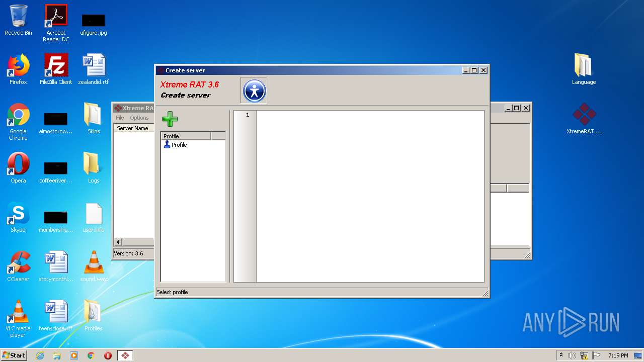
Task: Close the Create server window
Action: click(484, 70)
